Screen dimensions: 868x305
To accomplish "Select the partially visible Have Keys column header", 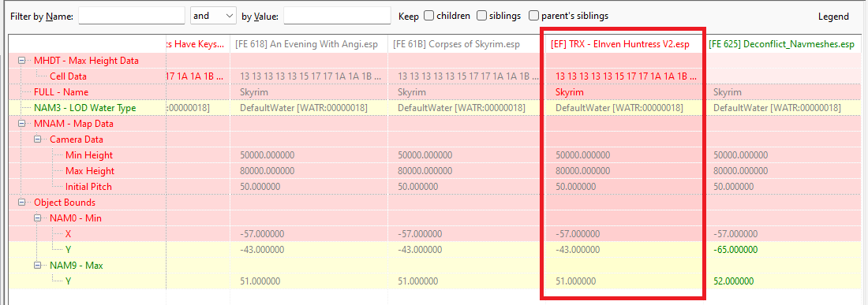I will [x=198, y=44].
